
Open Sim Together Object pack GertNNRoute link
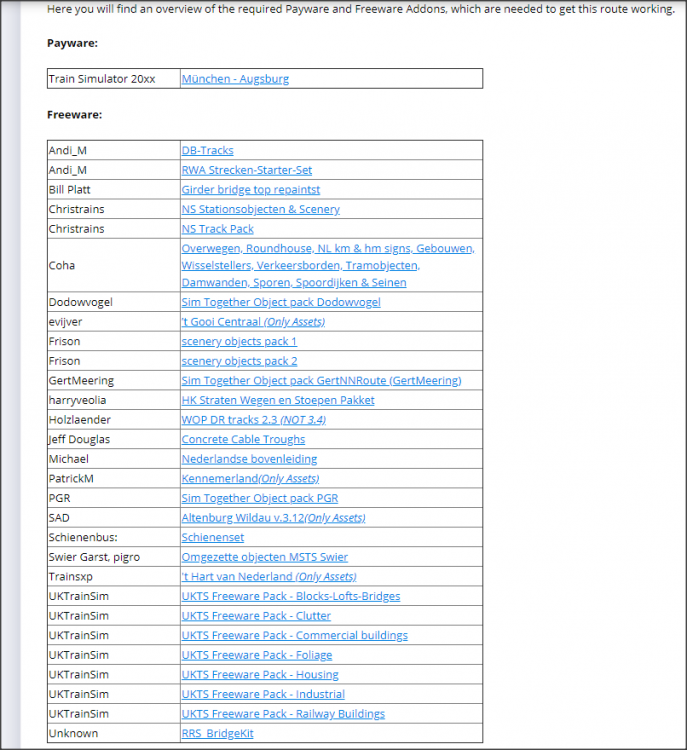point(321,381)
